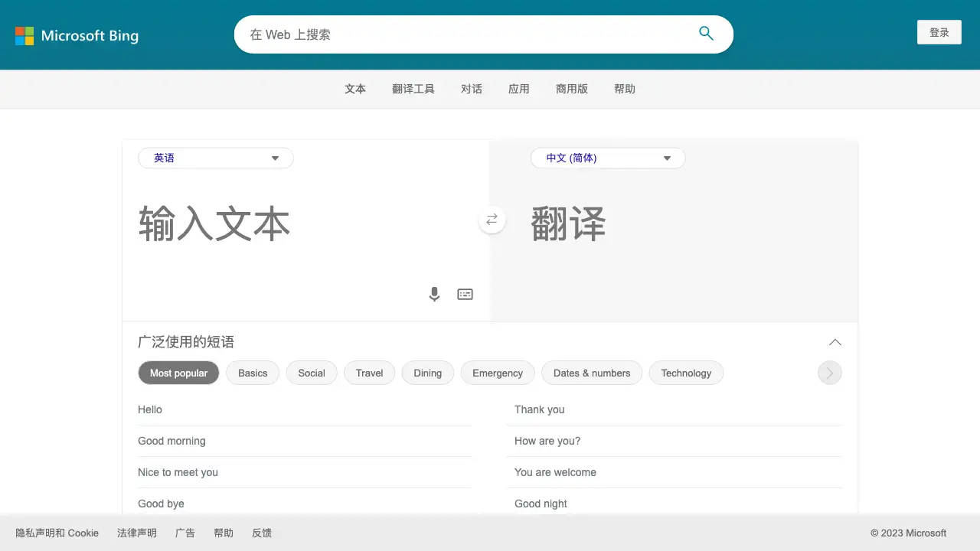Viewport: 980px width, 551px height.
Task: Open the 反馈 link in the footer
Action: pyautogui.click(x=262, y=533)
